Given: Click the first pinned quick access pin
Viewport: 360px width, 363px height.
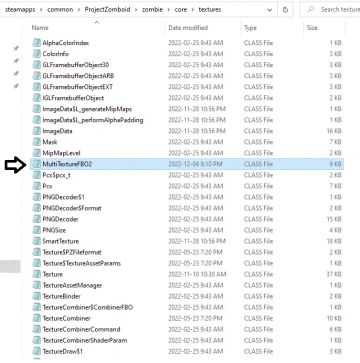Looking at the screenshot, I should 16,49.
